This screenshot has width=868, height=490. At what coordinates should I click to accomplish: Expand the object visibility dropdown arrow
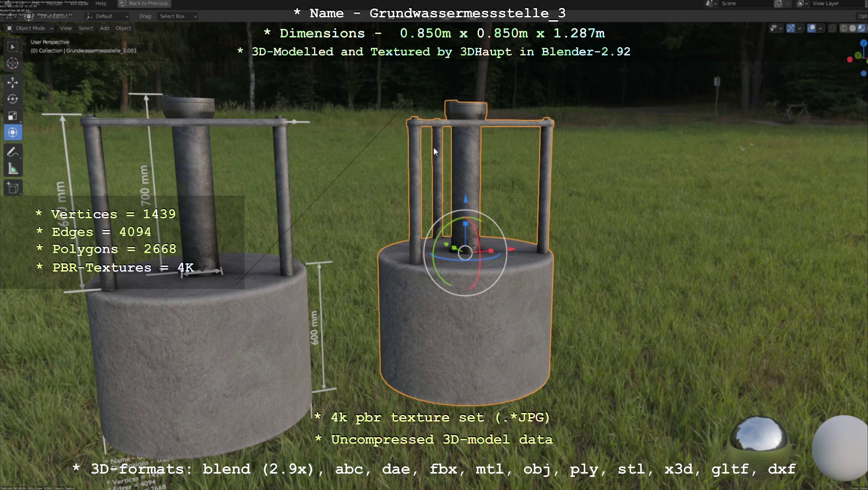point(780,28)
